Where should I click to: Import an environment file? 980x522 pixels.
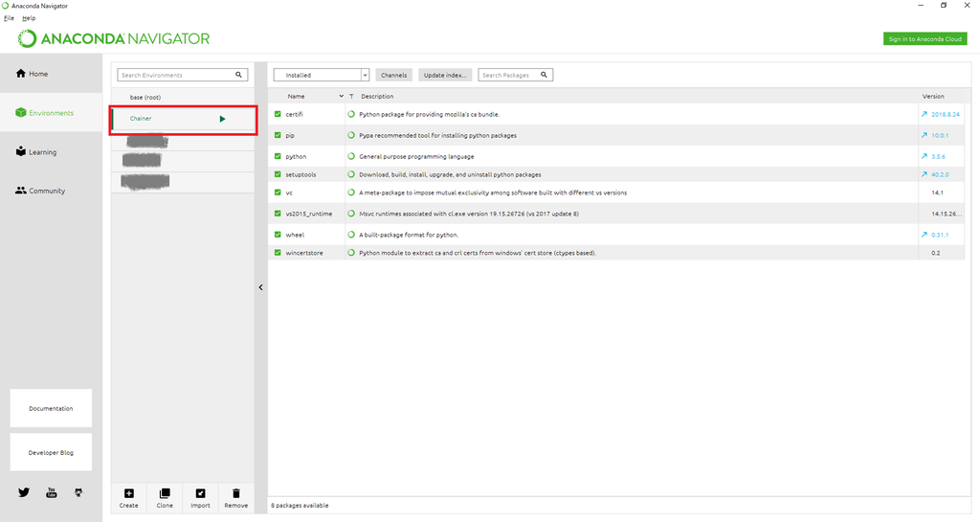tap(200, 498)
